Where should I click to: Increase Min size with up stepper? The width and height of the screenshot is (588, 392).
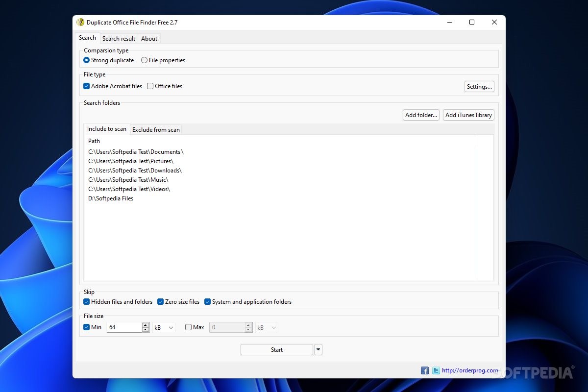coord(146,325)
